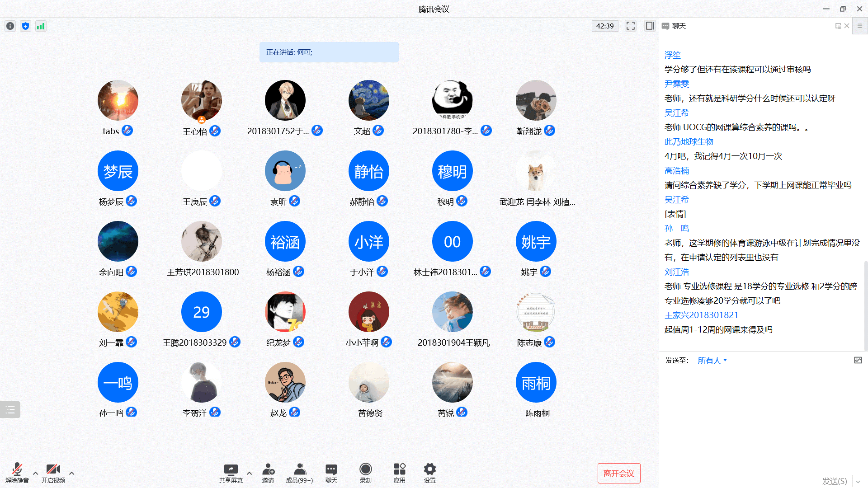Screen dimensions: 868x488
Task: Toggle the side panel layout icon
Action: 650,26
